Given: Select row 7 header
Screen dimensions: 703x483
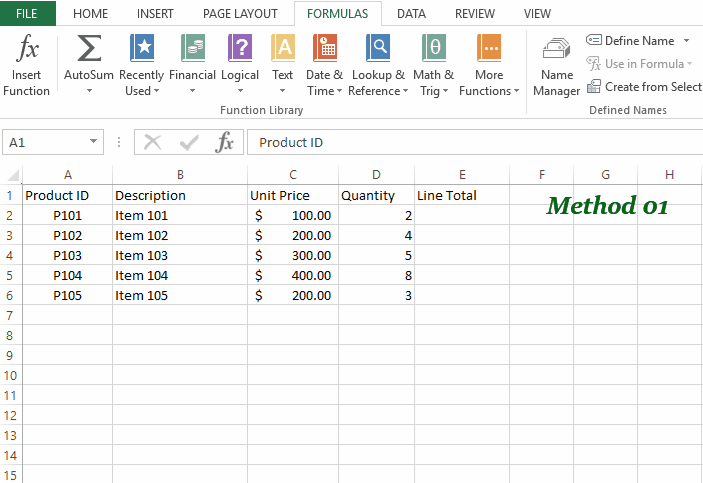Looking at the screenshot, I should 10,316.
